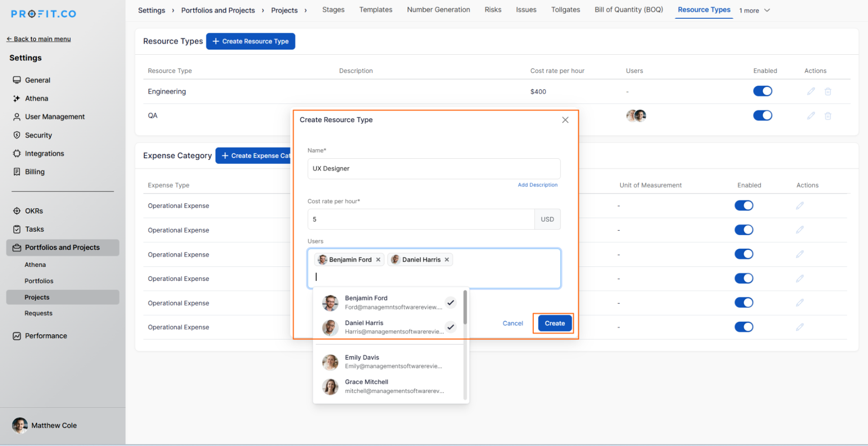This screenshot has width=868, height=446.
Task: Expand the '1 more' tabs dropdown
Action: coord(755,10)
